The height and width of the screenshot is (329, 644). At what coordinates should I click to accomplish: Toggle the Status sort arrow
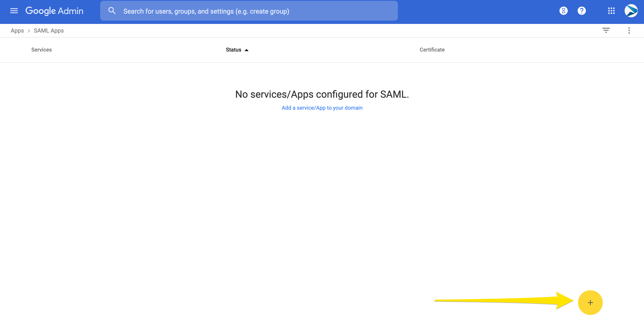coord(247,50)
